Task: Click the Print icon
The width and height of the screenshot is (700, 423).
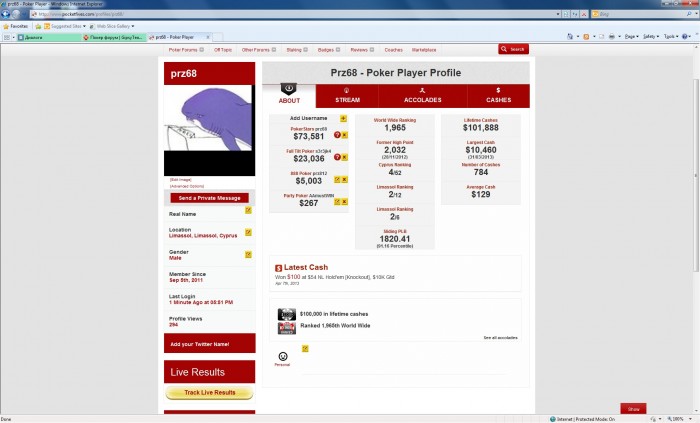Action: [612, 37]
